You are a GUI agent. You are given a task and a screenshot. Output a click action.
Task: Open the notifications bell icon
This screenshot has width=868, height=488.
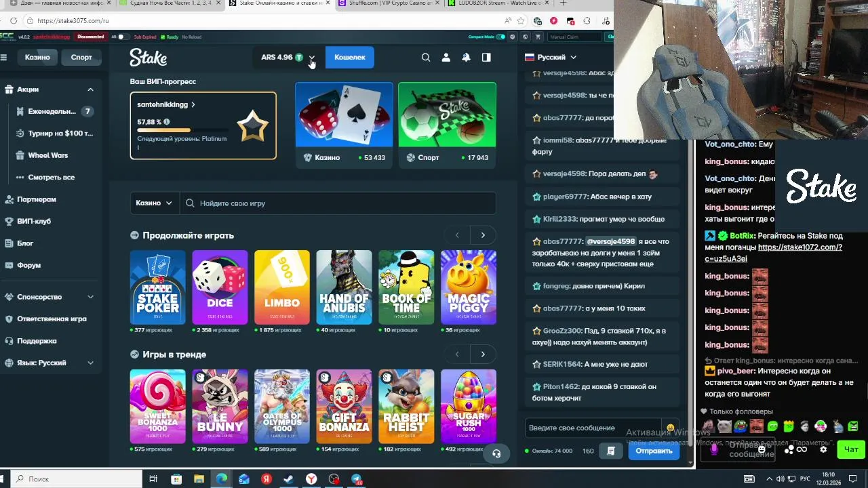[467, 58]
